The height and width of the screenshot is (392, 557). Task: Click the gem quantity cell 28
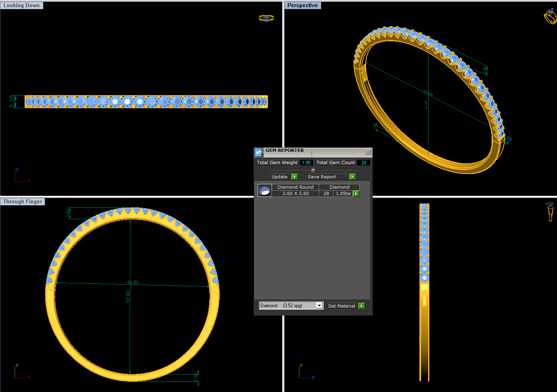(326, 194)
